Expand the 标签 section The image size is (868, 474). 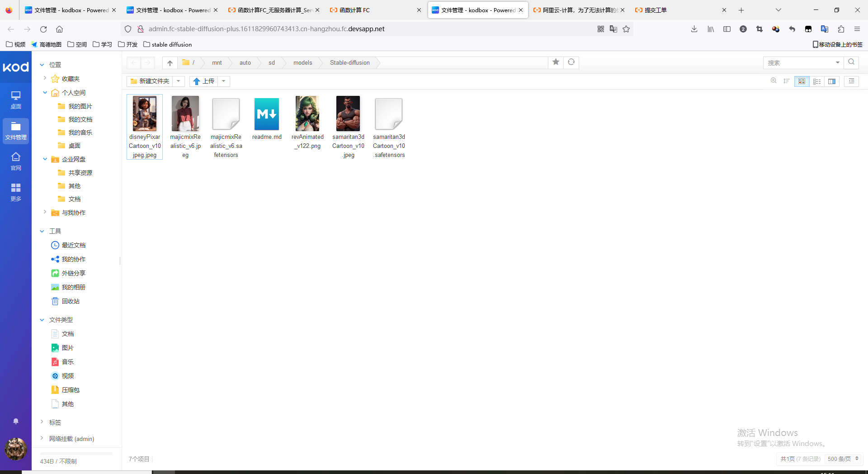point(42,422)
